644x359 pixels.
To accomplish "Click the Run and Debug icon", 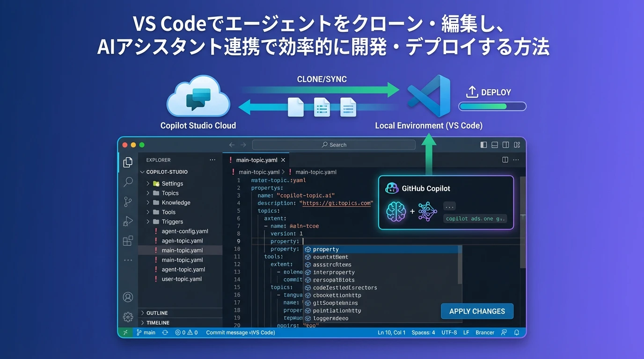I will point(128,221).
